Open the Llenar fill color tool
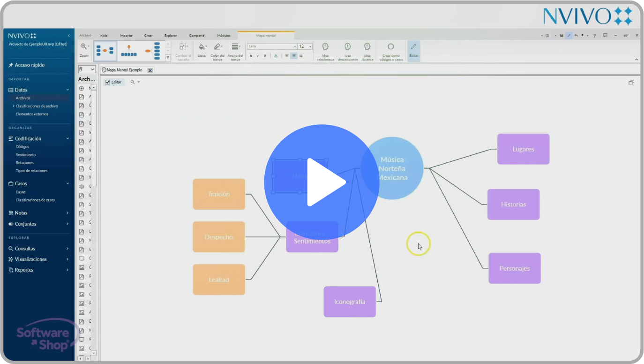Screen dimensions: 644x364 (202, 51)
